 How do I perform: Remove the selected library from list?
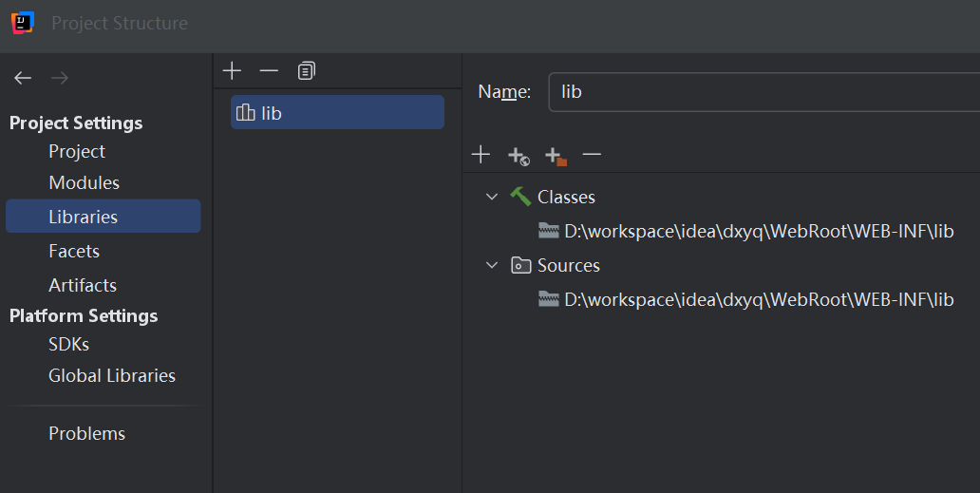pos(269,71)
